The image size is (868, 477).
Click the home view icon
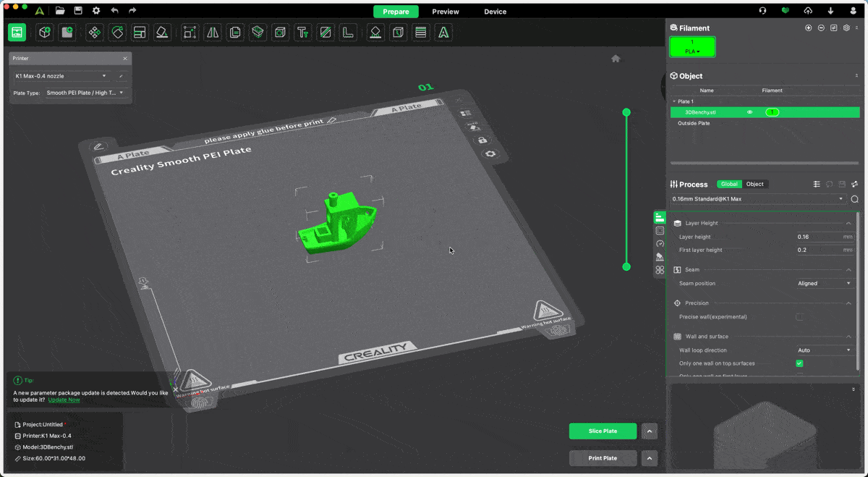(616, 59)
